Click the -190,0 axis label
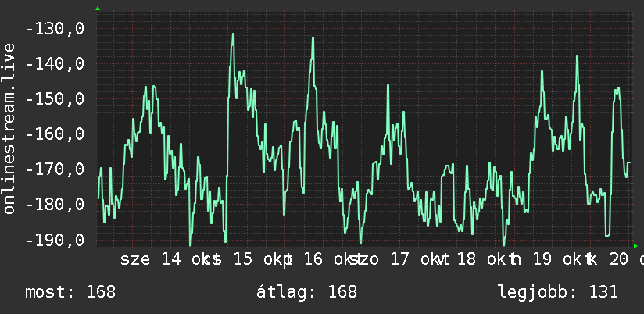The height and width of the screenshot is (314, 644). click(55, 240)
